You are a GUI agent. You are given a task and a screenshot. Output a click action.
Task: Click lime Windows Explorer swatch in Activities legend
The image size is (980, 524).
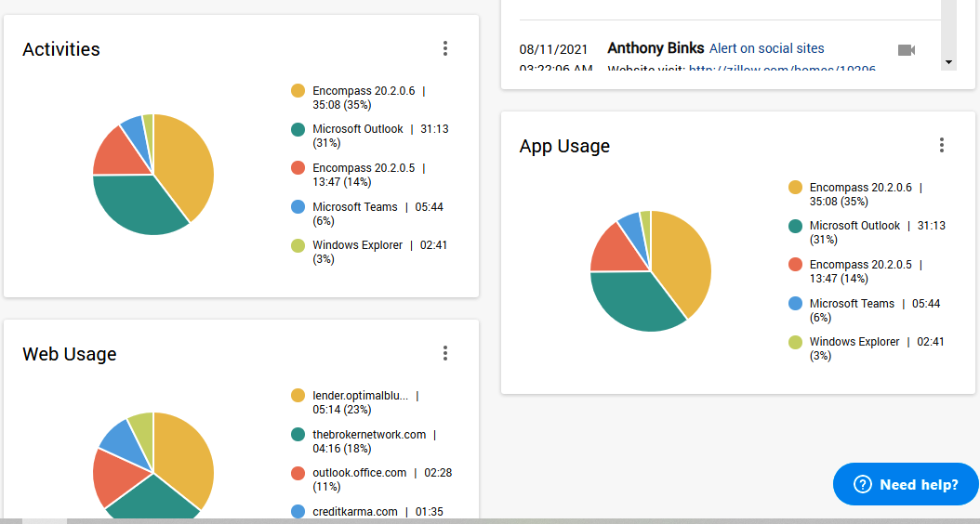point(298,245)
